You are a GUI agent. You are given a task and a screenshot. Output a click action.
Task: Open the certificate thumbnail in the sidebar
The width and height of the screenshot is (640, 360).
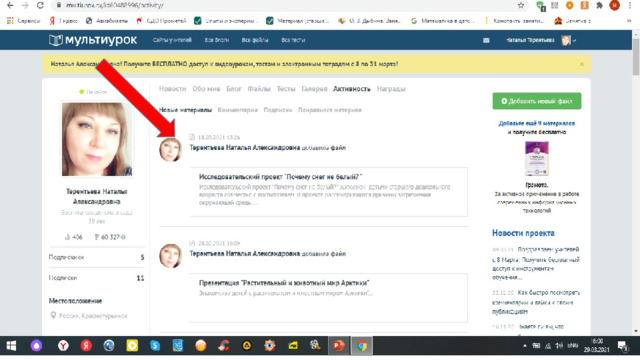pyautogui.click(x=537, y=158)
